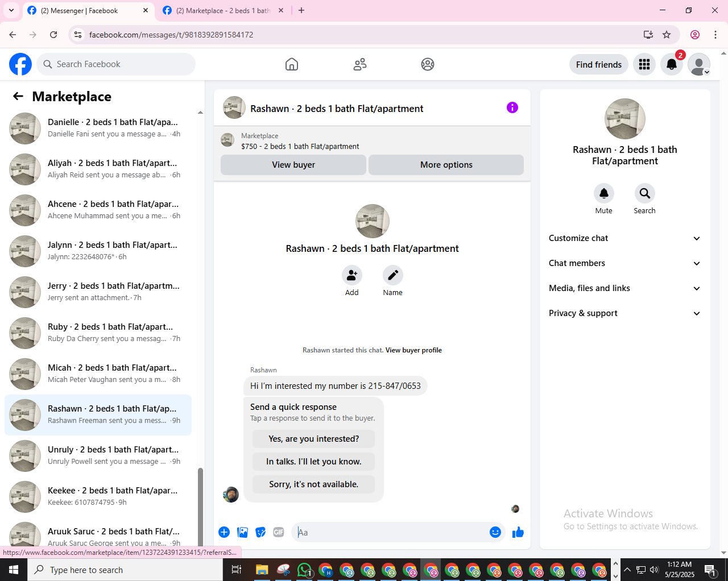Open account profile avatar menu

pyautogui.click(x=699, y=64)
